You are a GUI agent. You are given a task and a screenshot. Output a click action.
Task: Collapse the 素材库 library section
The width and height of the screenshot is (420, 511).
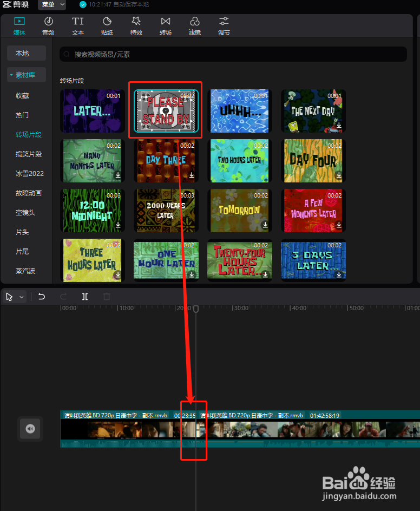27,75
